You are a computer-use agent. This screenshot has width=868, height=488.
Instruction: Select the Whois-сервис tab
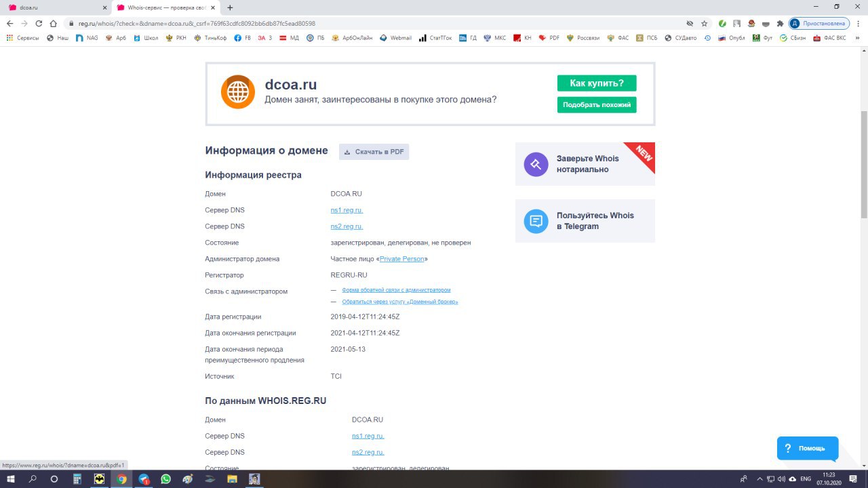165,7
